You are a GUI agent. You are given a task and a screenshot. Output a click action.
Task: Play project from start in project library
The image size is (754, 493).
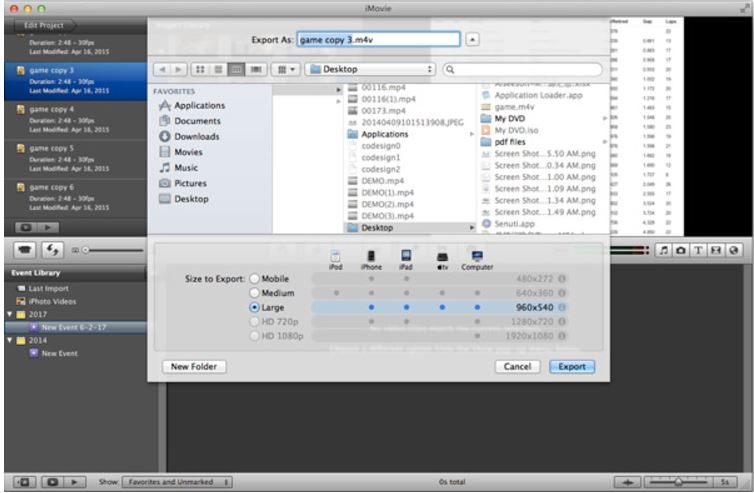(x=48, y=228)
